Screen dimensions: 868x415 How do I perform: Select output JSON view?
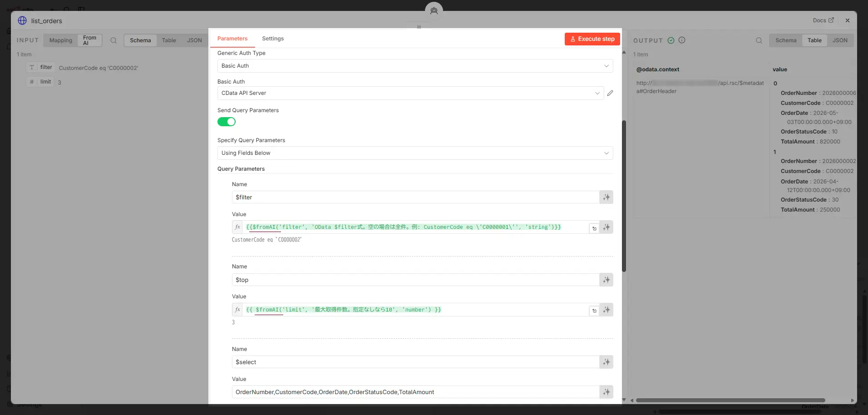[x=840, y=40]
